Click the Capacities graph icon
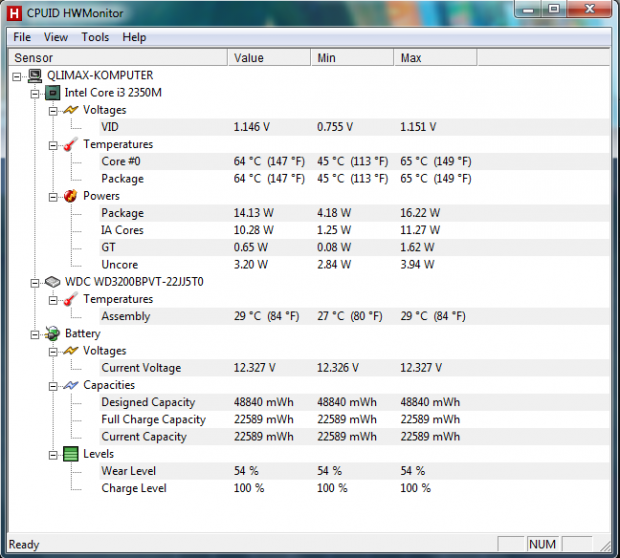 point(71,385)
